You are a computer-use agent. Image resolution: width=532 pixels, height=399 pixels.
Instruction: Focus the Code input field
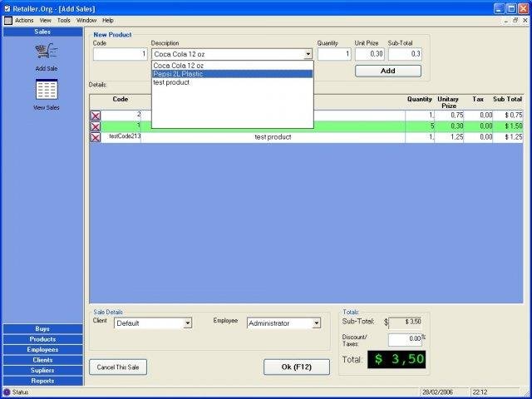121,54
